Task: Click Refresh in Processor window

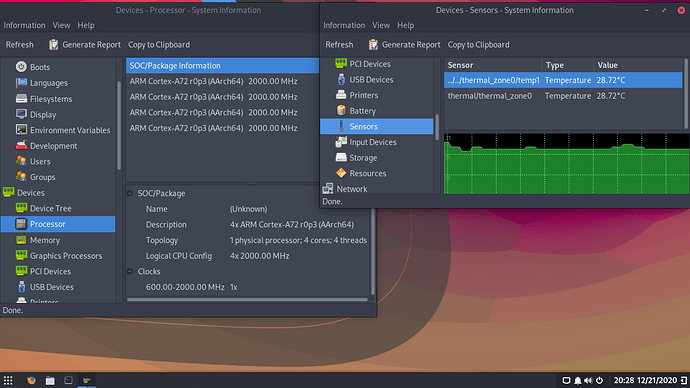Action: point(19,44)
